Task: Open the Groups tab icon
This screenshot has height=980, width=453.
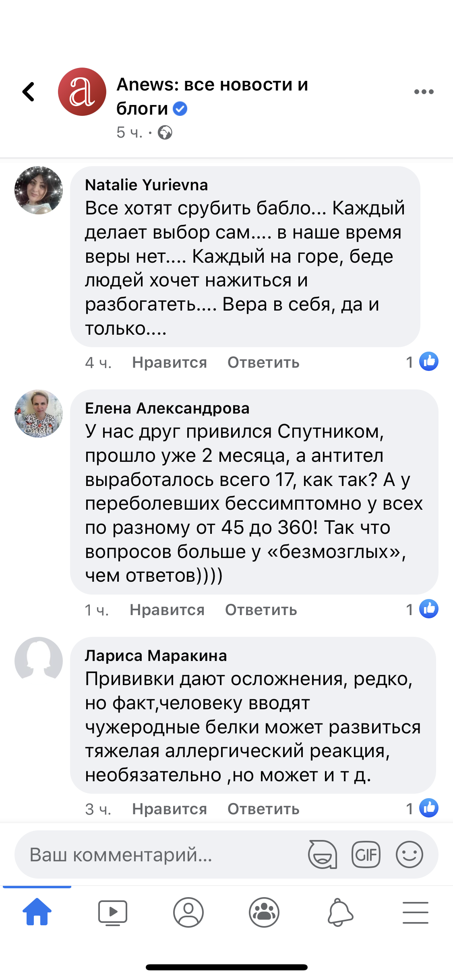Action: pos(264,912)
